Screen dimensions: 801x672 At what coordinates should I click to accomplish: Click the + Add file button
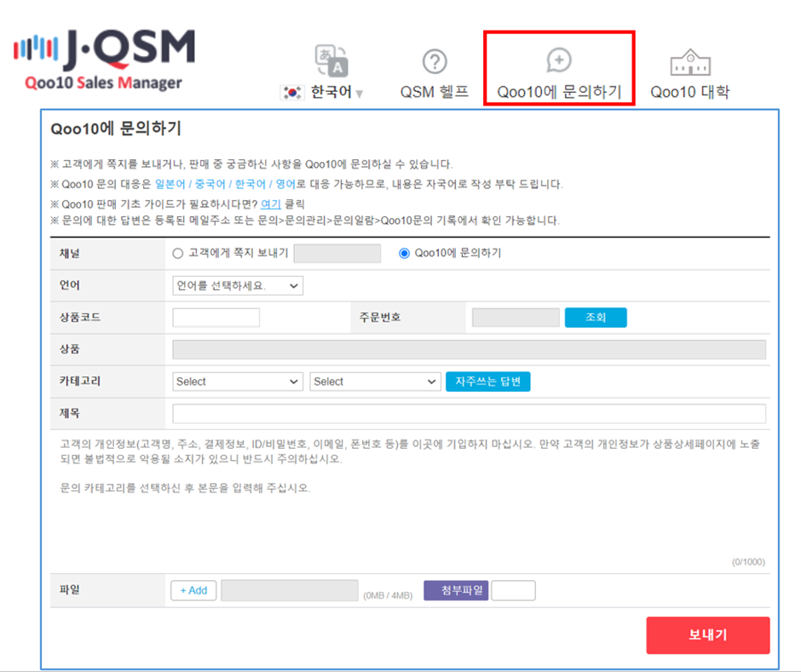pyautogui.click(x=193, y=590)
